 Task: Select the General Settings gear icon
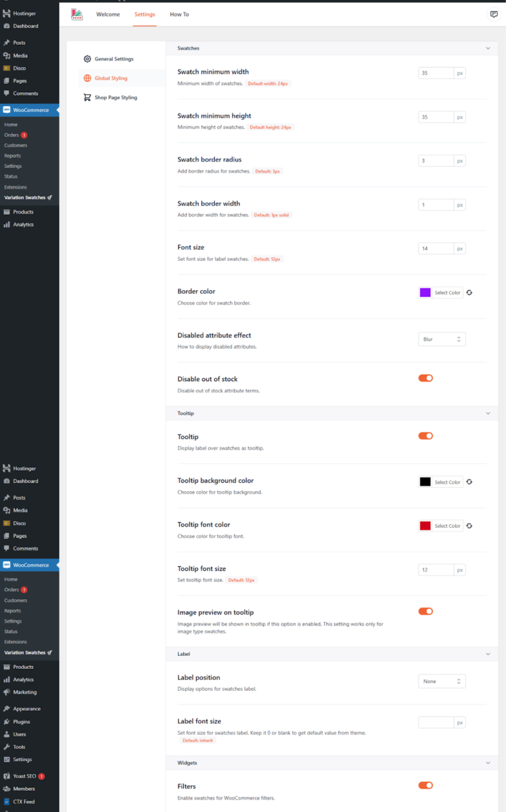[87, 58]
